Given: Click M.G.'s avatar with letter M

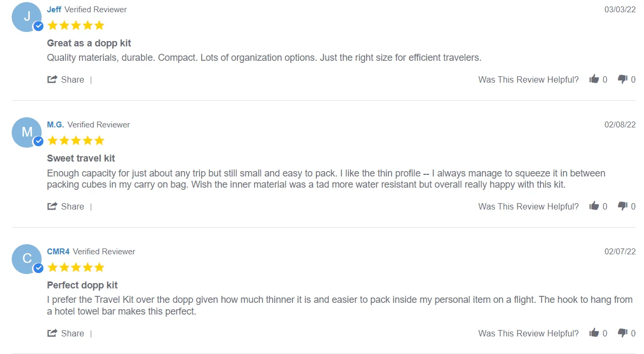Looking at the screenshot, I should click(26, 132).
